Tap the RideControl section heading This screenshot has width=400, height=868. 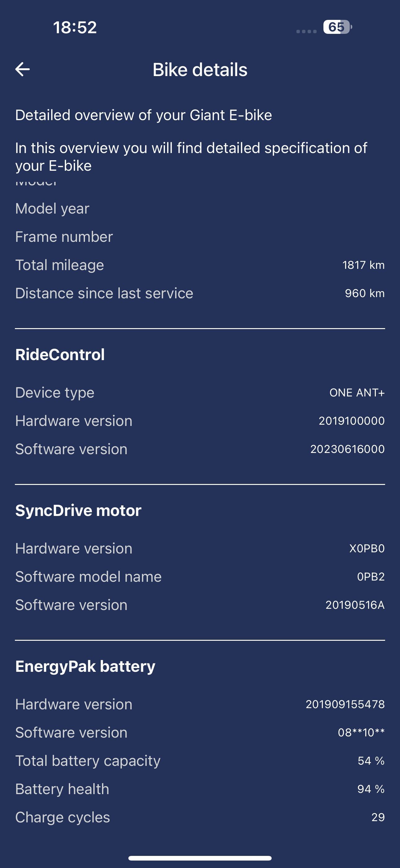pos(60,355)
